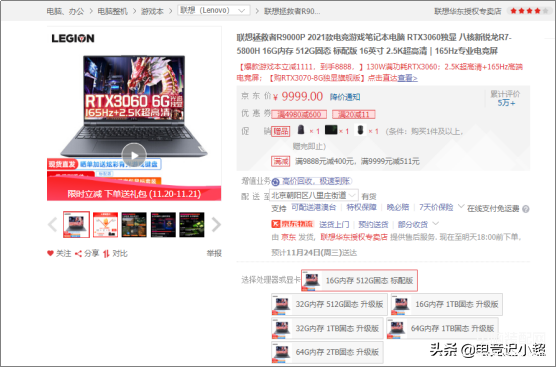The height and width of the screenshot is (367, 556).
Task: Select the second product thumbnail
Action: click(x=105, y=224)
